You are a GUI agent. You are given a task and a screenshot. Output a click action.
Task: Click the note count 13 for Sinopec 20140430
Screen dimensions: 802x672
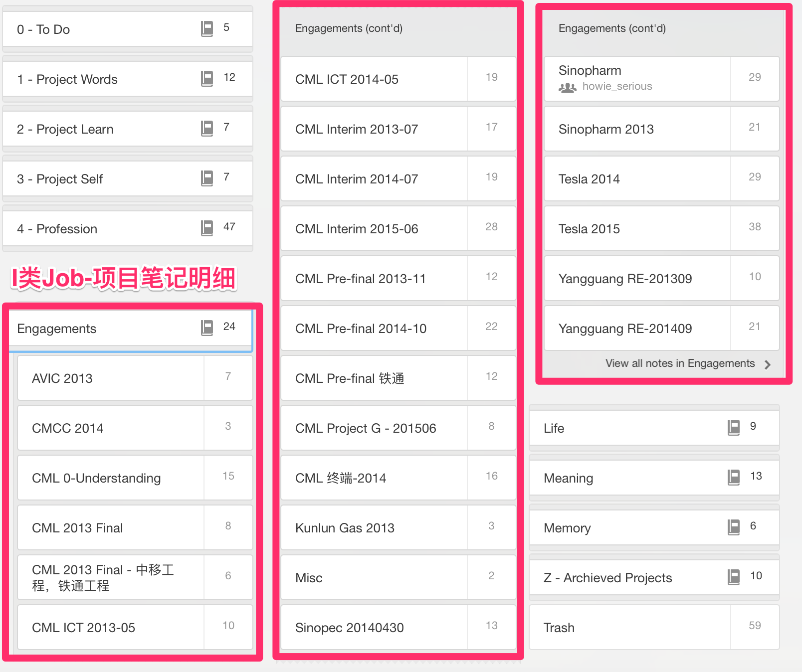[x=491, y=626]
